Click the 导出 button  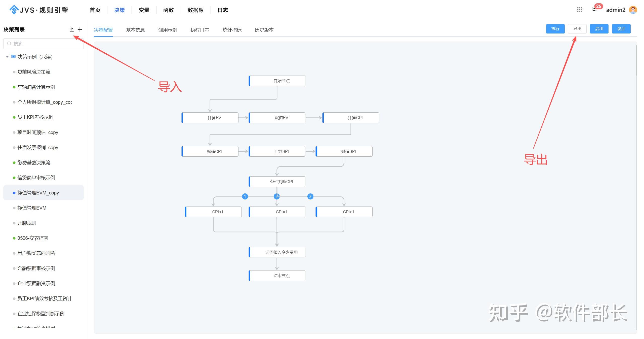[x=577, y=29]
